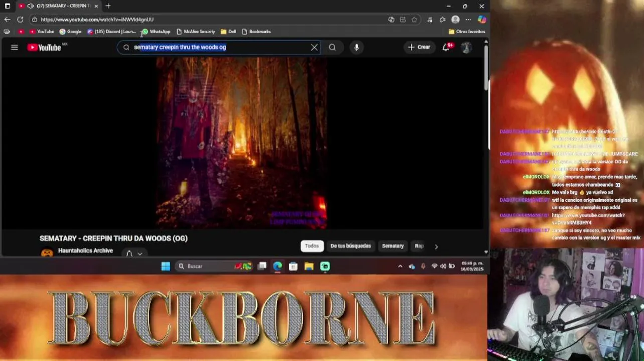Close the SEMATARY - CREEPIN tab

(96, 6)
